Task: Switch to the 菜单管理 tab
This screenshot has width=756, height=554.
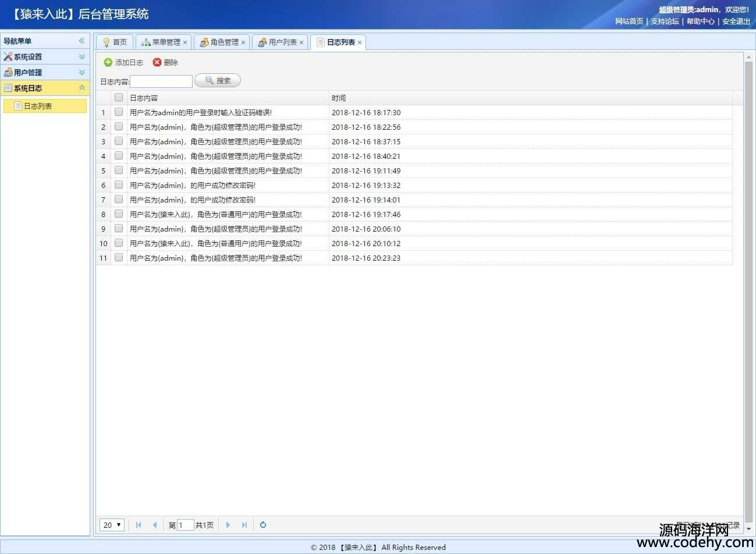Action: pos(164,42)
